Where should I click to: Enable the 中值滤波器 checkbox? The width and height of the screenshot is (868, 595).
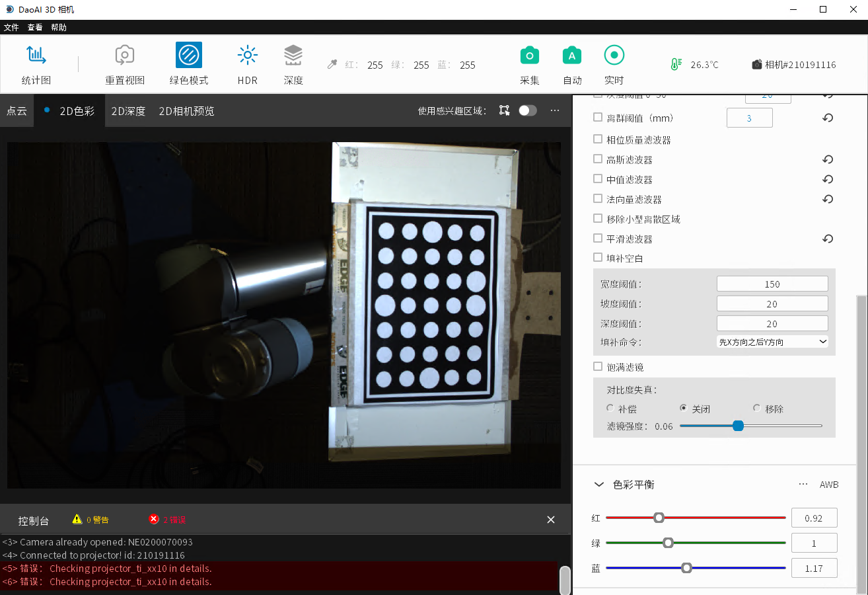click(598, 179)
